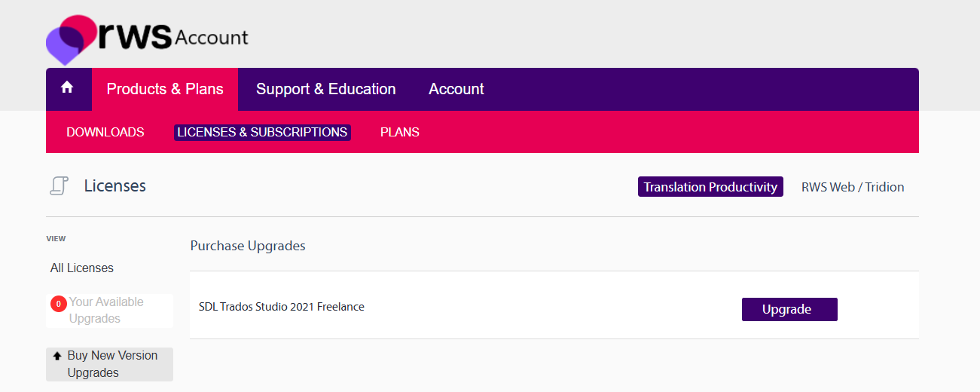Open the Account navigation tab
The image size is (980, 392).
[x=456, y=89]
